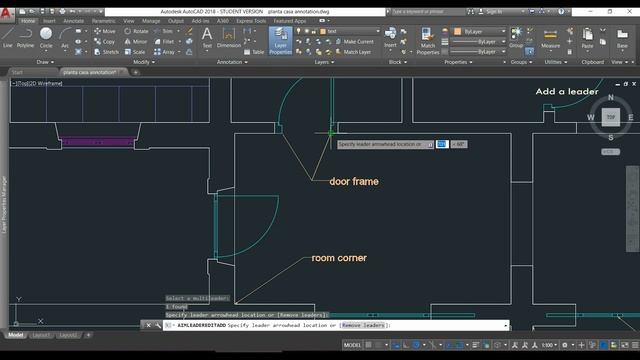Expand the Utilities panel
Viewport: 640px width, 360px height.
tap(556, 62)
